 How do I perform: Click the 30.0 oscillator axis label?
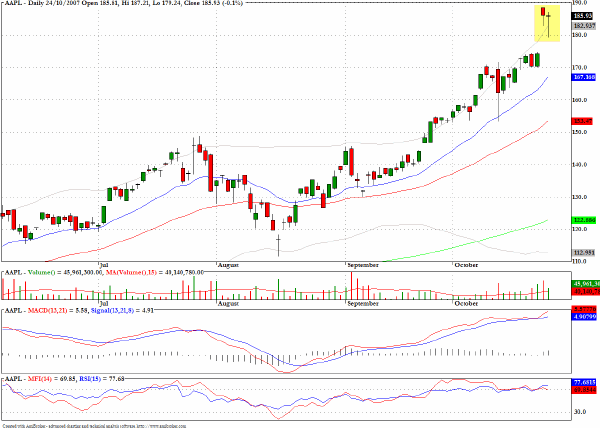click(x=580, y=412)
